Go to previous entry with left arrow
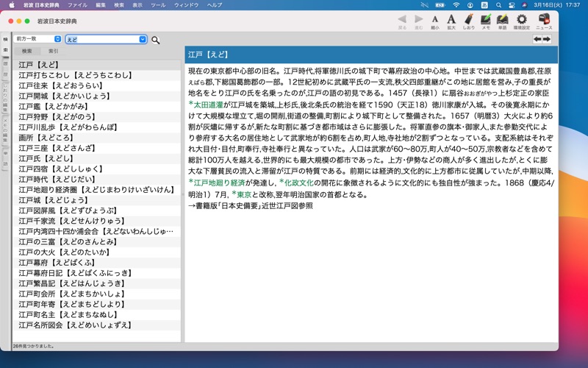588x368 pixels. (x=537, y=39)
